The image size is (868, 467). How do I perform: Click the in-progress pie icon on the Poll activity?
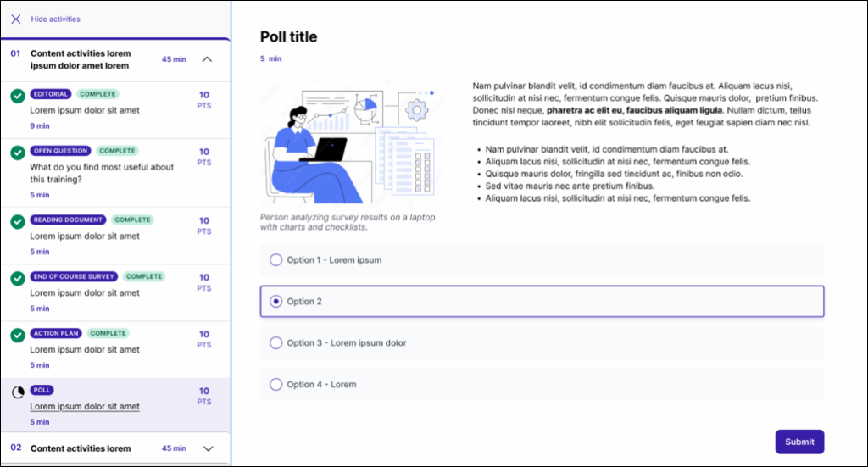(17, 392)
